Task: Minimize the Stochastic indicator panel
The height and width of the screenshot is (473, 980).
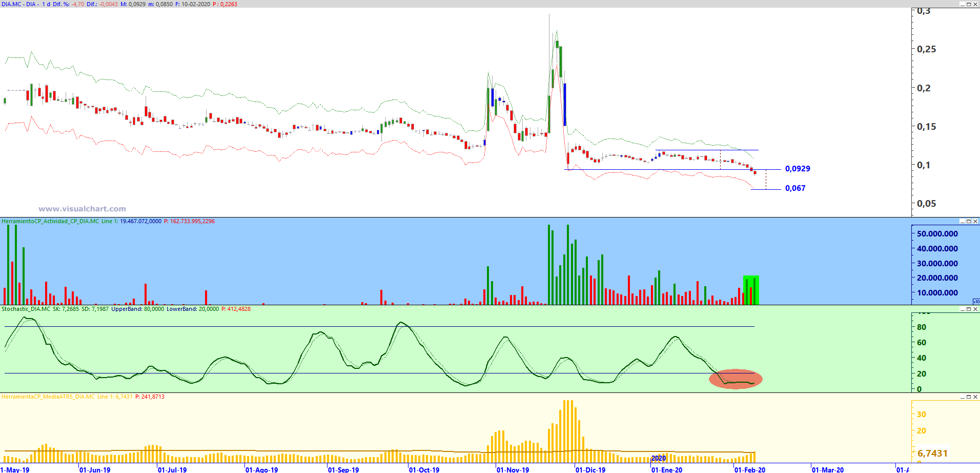Action: point(962,309)
